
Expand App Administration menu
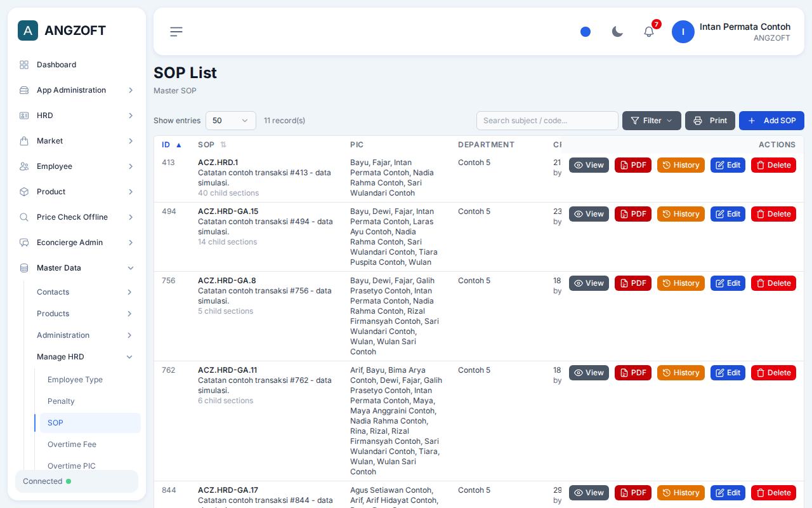(77, 90)
